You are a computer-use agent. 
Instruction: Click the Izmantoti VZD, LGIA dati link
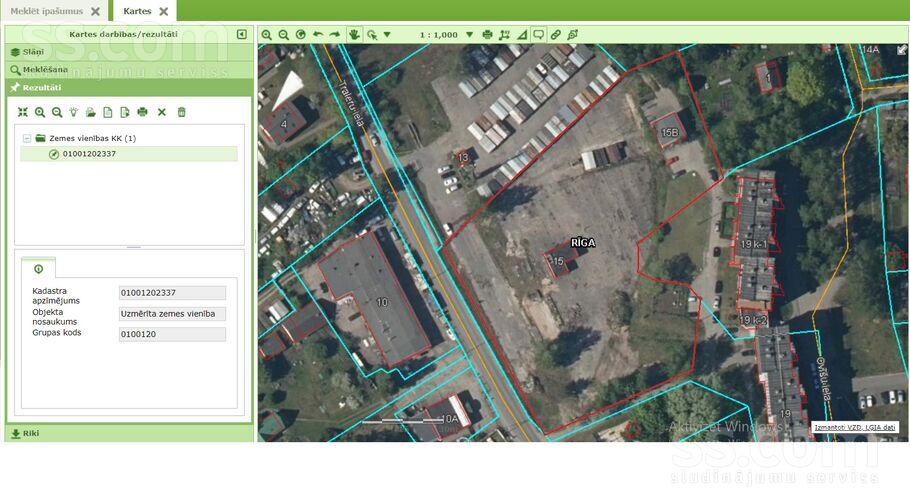pyautogui.click(x=855, y=428)
